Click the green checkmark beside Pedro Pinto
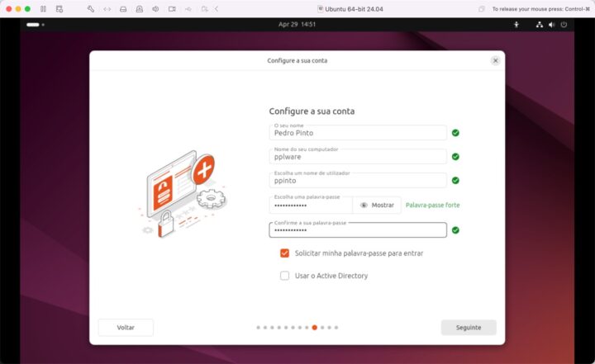This screenshot has height=364, width=595. (455, 133)
